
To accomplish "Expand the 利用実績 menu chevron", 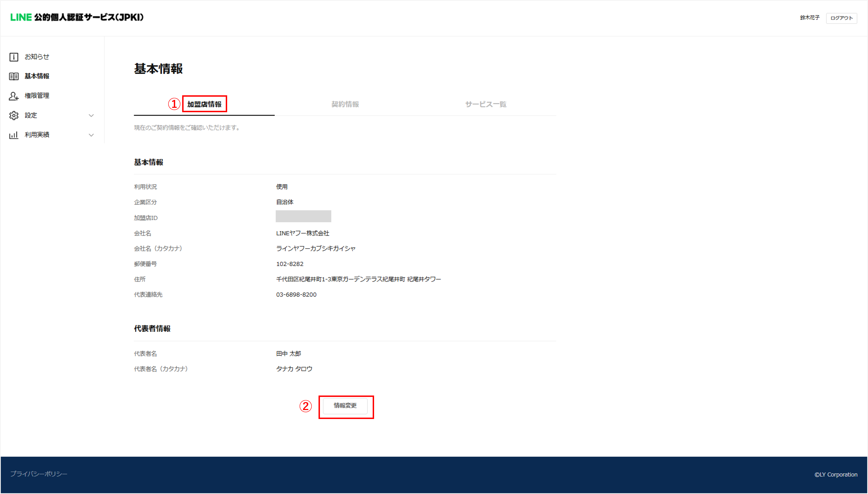I will click(91, 135).
